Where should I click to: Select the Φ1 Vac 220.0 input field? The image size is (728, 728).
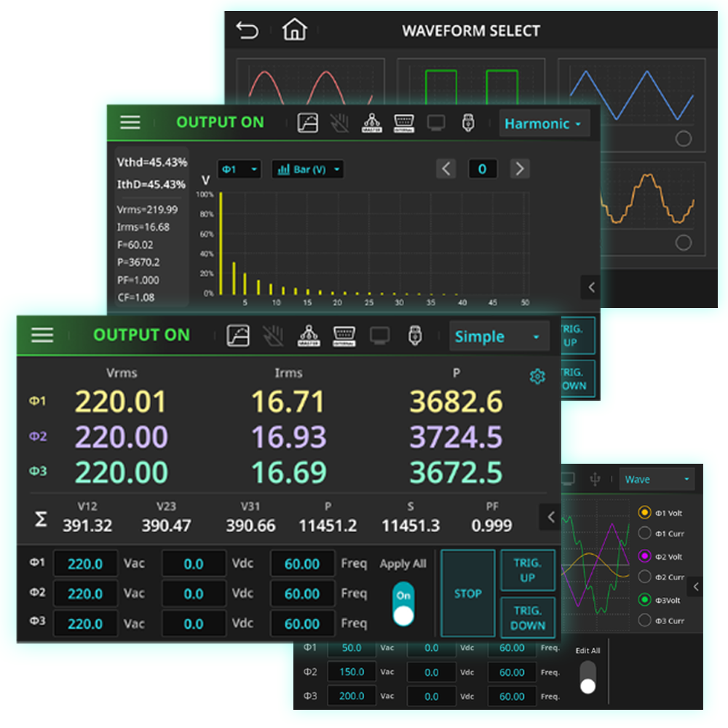85,563
